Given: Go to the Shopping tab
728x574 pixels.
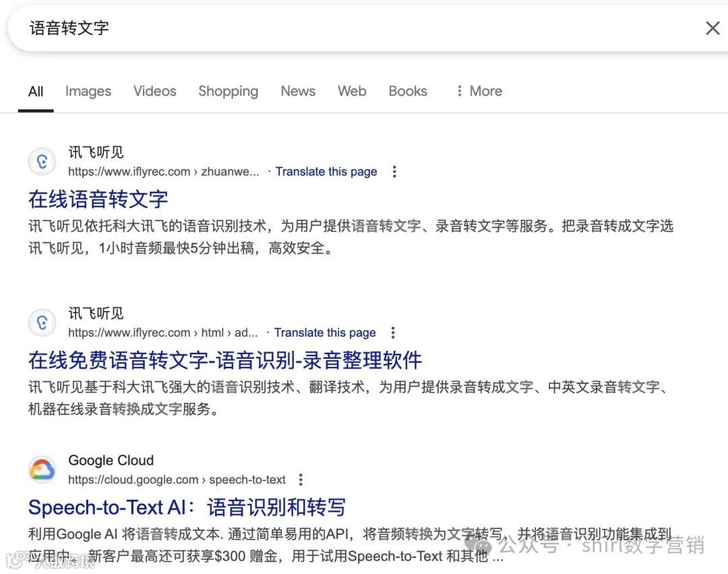Looking at the screenshot, I should click(229, 91).
